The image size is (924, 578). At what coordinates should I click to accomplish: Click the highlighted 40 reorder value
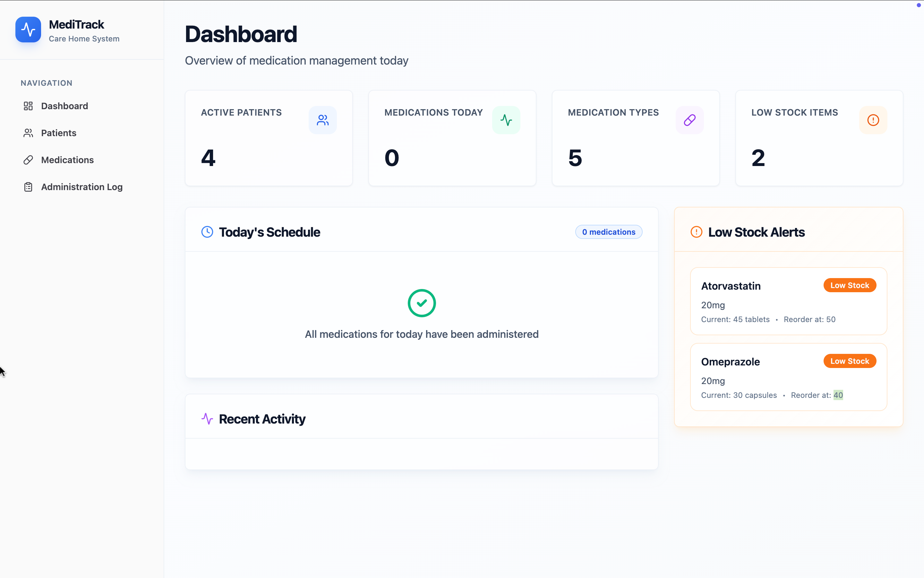[x=838, y=395]
